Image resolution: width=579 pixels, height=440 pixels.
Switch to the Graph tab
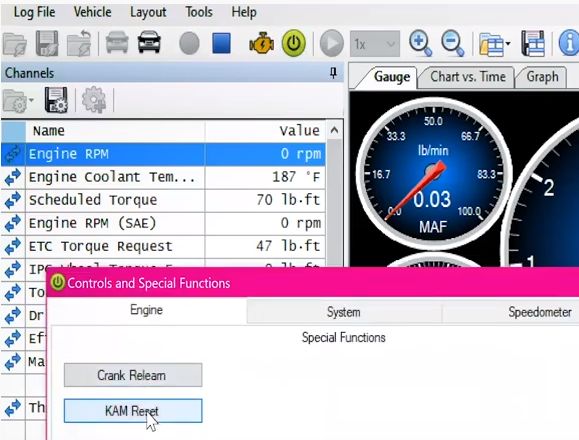(542, 77)
